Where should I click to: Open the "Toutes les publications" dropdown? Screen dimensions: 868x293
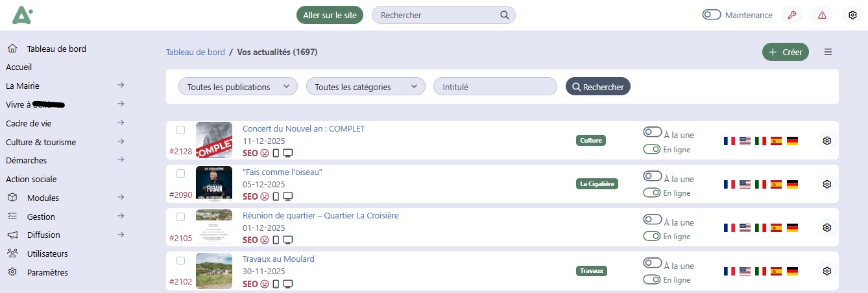(237, 86)
